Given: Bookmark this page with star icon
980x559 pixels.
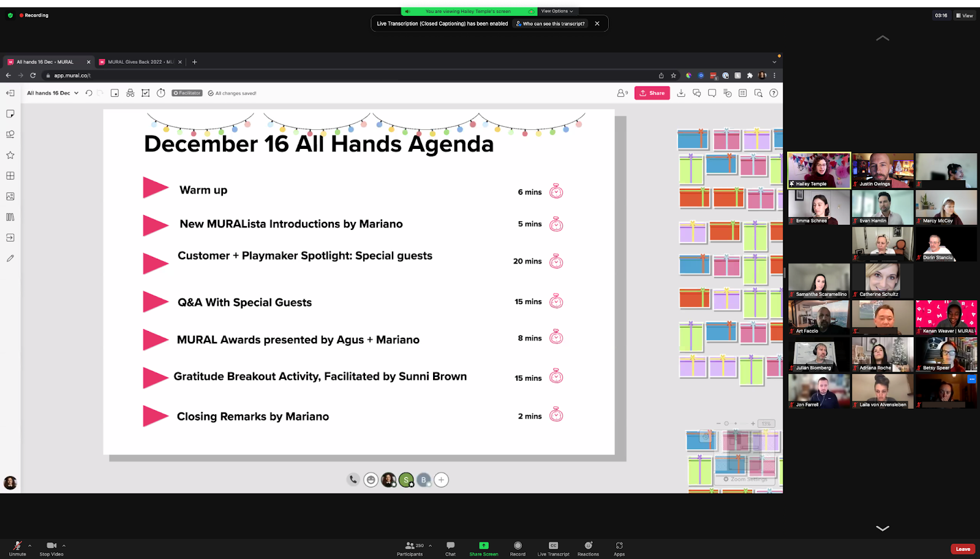Looking at the screenshot, I should point(674,75).
